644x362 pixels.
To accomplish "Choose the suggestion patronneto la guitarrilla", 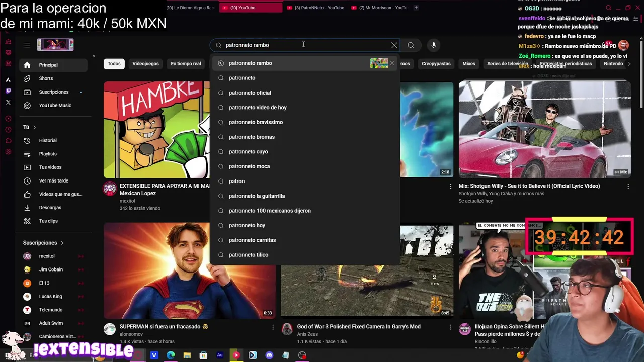I will (305, 196).
